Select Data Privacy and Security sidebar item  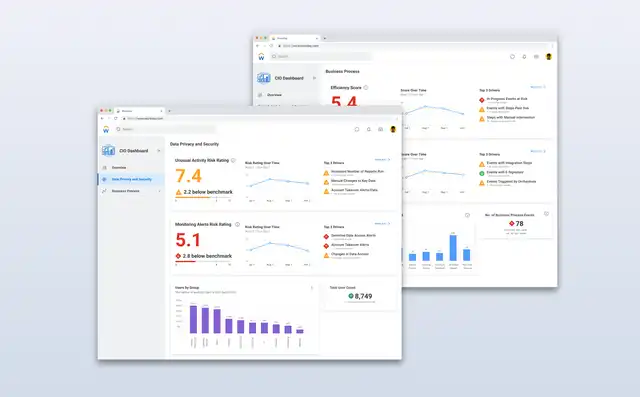click(x=131, y=179)
